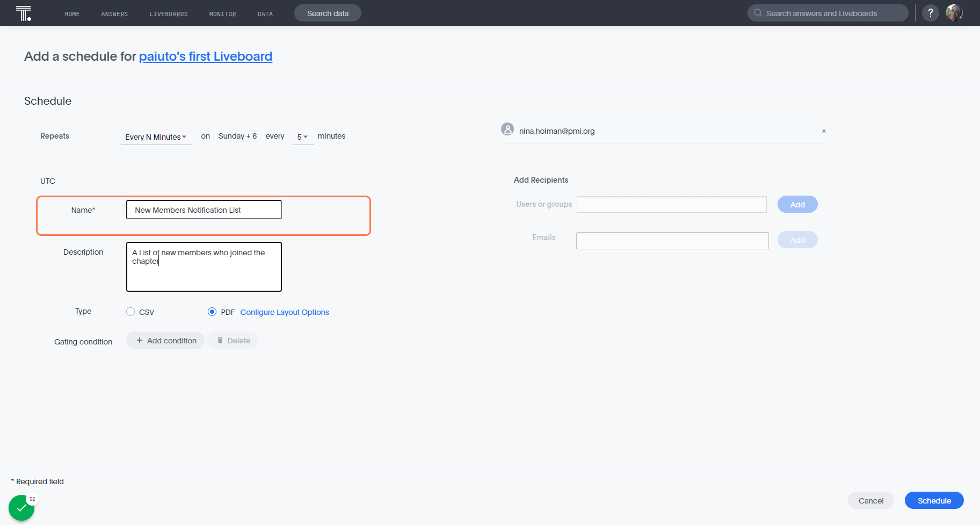980x525 pixels.
Task: Focus the schedule Name input field
Action: (x=204, y=210)
